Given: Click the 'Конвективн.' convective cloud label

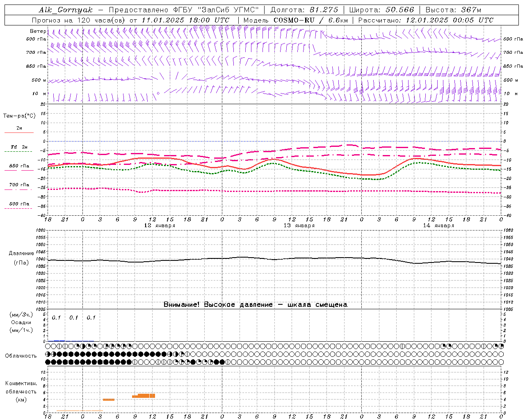Looking at the screenshot, I should pos(21,383).
